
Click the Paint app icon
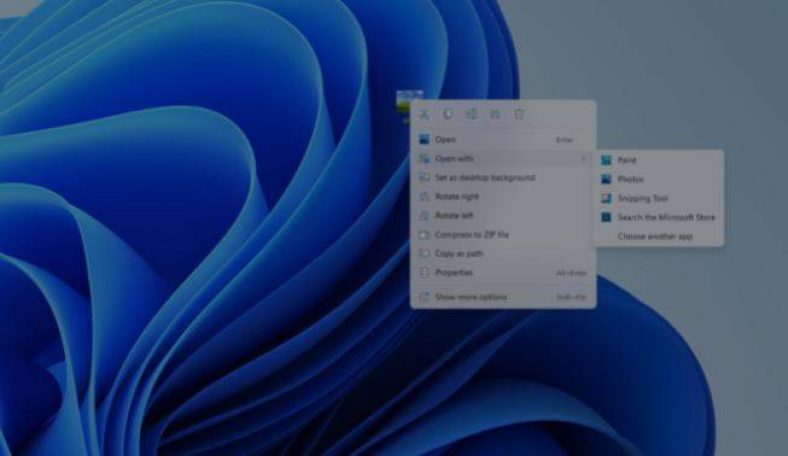coord(607,160)
